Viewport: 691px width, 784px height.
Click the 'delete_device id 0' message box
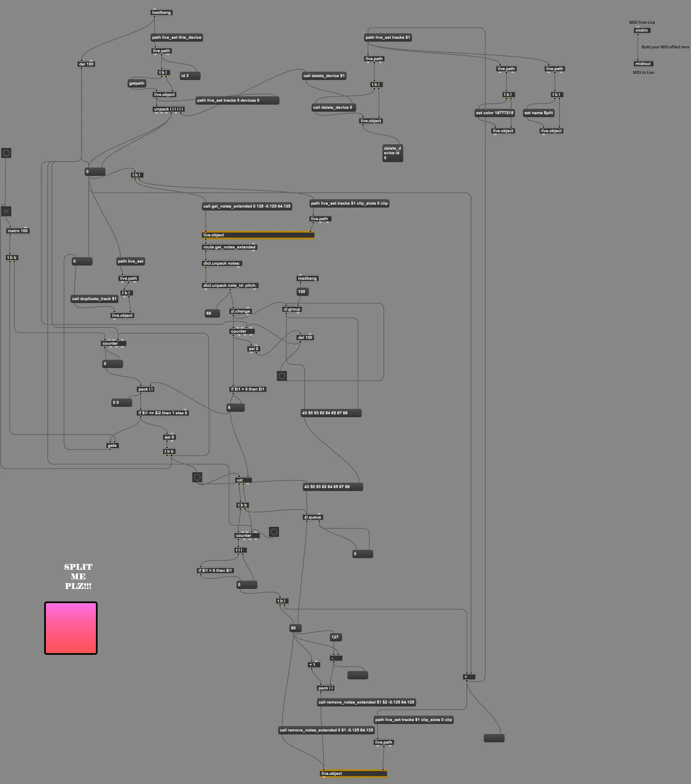click(x=392, y=153)
